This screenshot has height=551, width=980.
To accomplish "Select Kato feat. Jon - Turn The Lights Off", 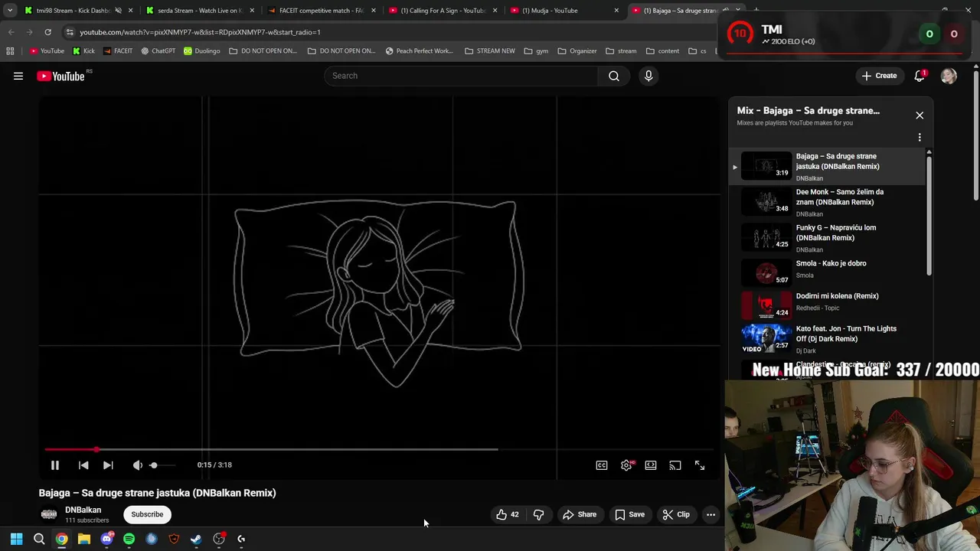I will pos(828,339).
